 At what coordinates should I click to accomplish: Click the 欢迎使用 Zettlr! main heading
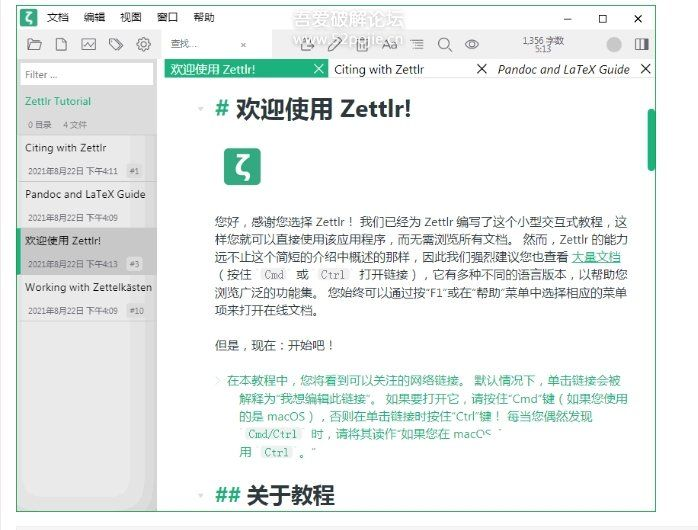(x=323, y=109)
